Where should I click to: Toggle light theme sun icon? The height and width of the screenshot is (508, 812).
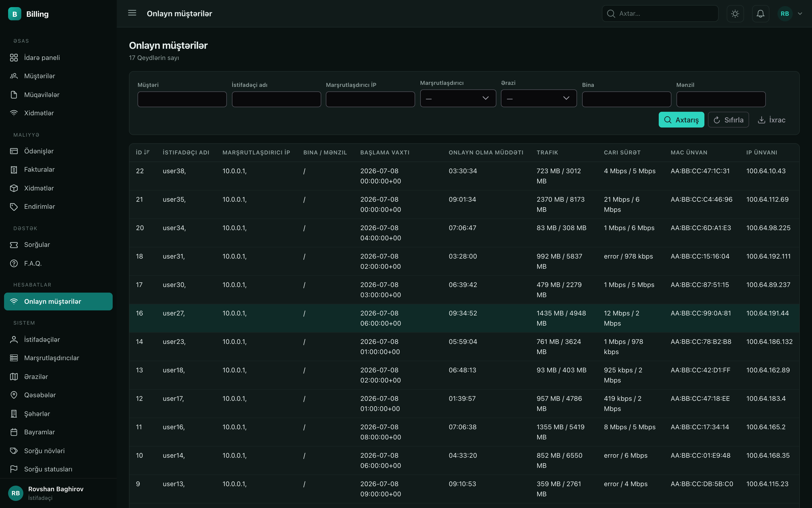tap(735, 14)
